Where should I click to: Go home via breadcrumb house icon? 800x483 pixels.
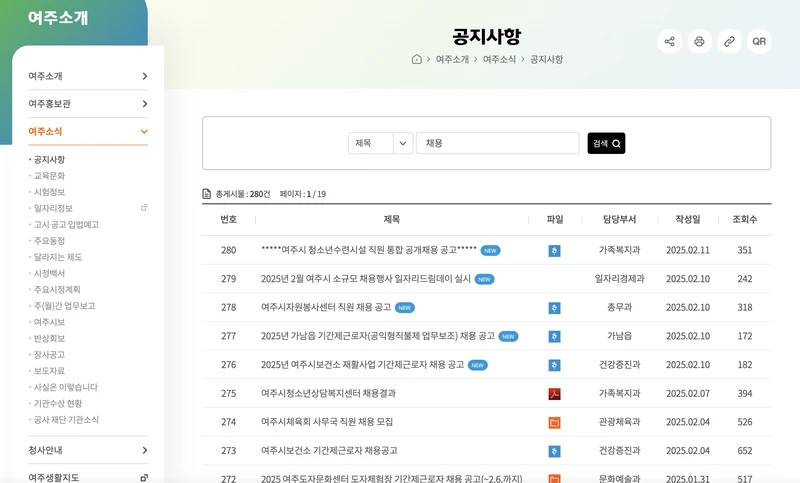[416, 59]
